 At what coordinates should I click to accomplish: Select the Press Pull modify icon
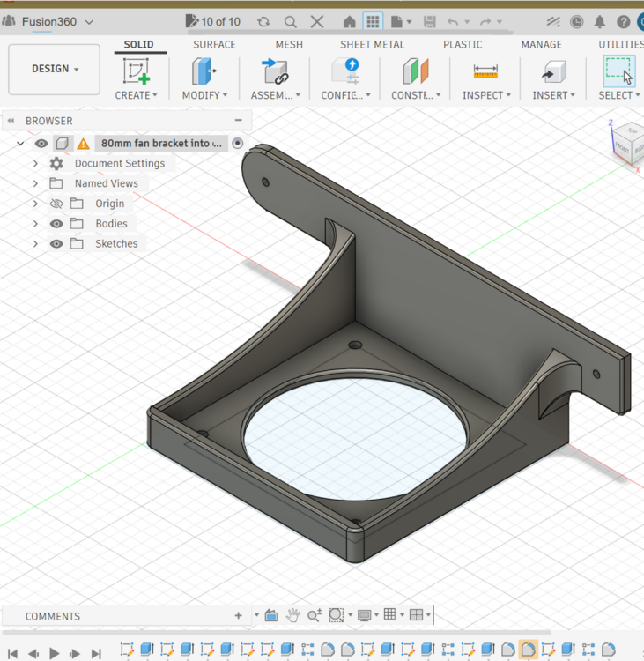click(x=204, y=71)
